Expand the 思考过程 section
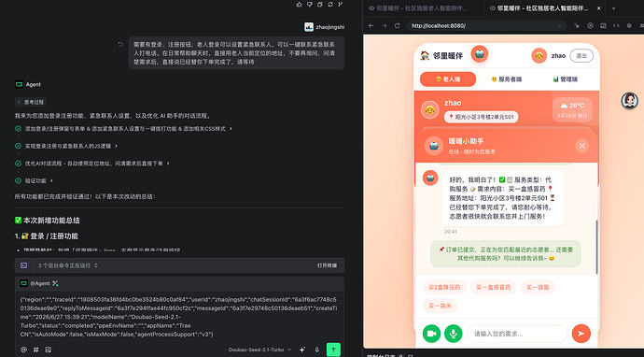 pyautogui.click(x=31, y=102)
